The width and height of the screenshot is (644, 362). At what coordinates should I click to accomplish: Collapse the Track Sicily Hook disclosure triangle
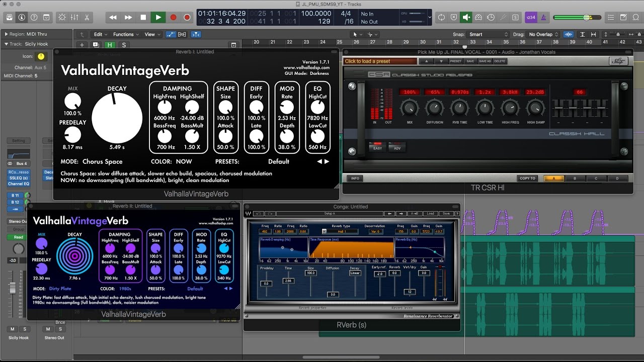click(6, 44)
